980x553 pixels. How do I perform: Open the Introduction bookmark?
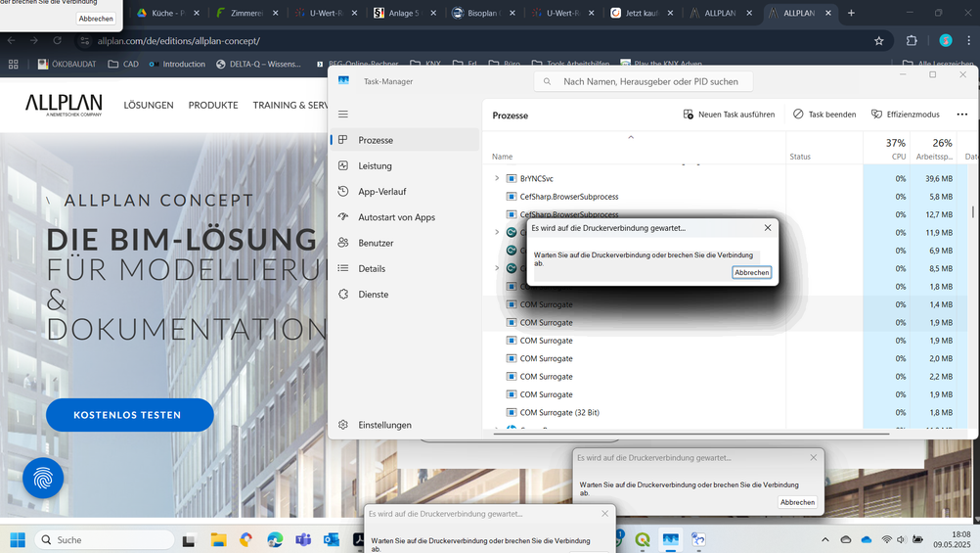point(177,64)
